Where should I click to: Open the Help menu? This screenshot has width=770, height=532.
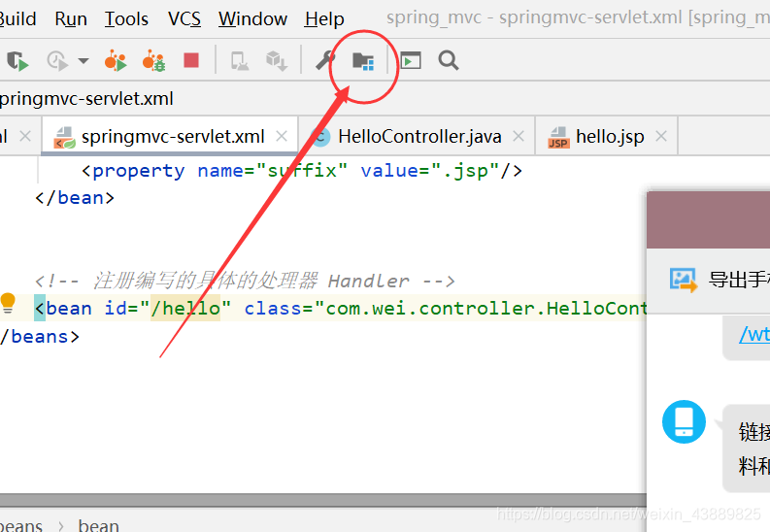pos(324,18)
